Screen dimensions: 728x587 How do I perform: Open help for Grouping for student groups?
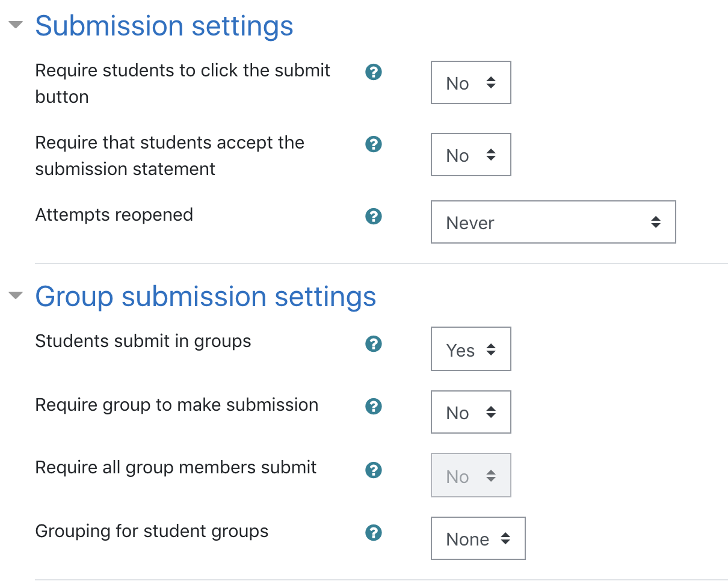click(374, 533)
